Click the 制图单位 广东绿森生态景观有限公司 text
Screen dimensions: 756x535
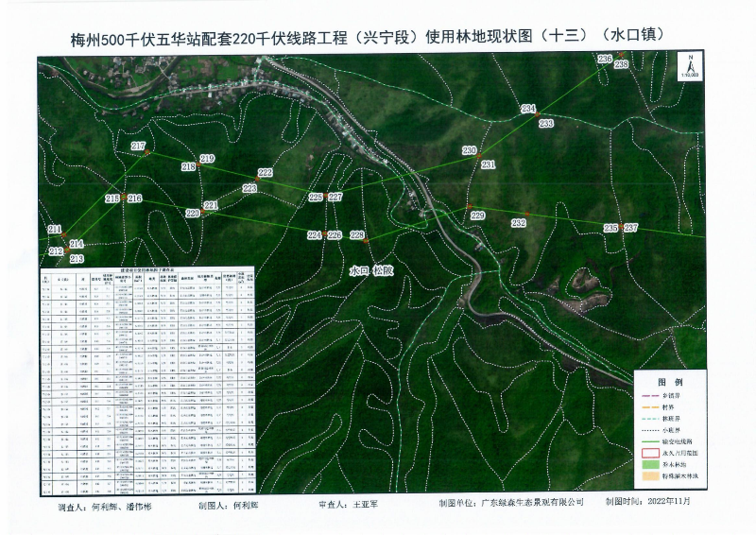pyautogui.click(x=511, y=503)
